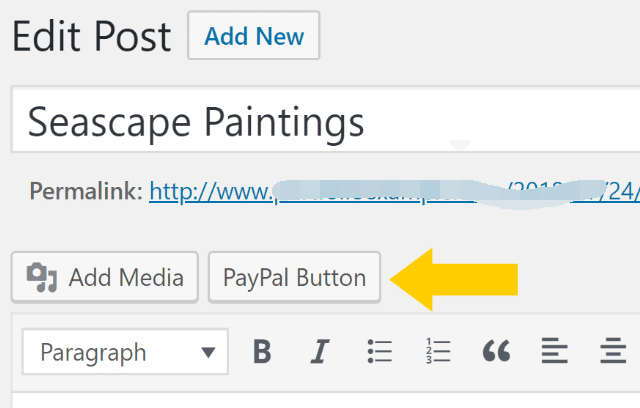Open the Paragraph format dropdown
This screenshot has height=408, width=640.
125,352
